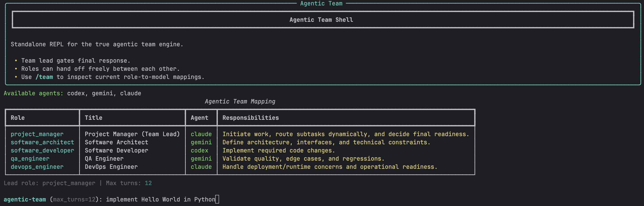Click the devops_engineer role entry
Image resolution: width=644 pixels, height=206 pixels.
[x=37, y=167]
